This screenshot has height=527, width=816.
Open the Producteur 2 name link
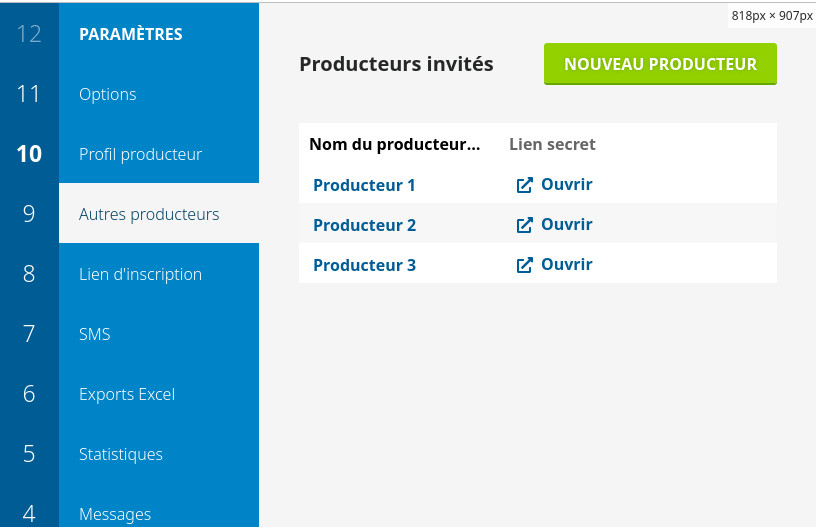coord(364,225)
